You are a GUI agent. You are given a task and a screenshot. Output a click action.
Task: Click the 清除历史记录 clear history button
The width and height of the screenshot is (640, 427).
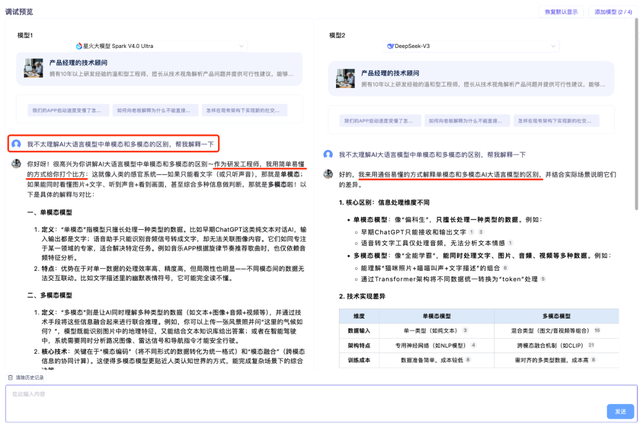(26, 378)
